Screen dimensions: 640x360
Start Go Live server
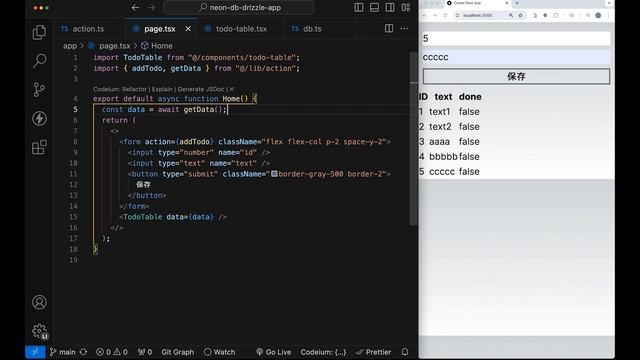pos(273,352)
